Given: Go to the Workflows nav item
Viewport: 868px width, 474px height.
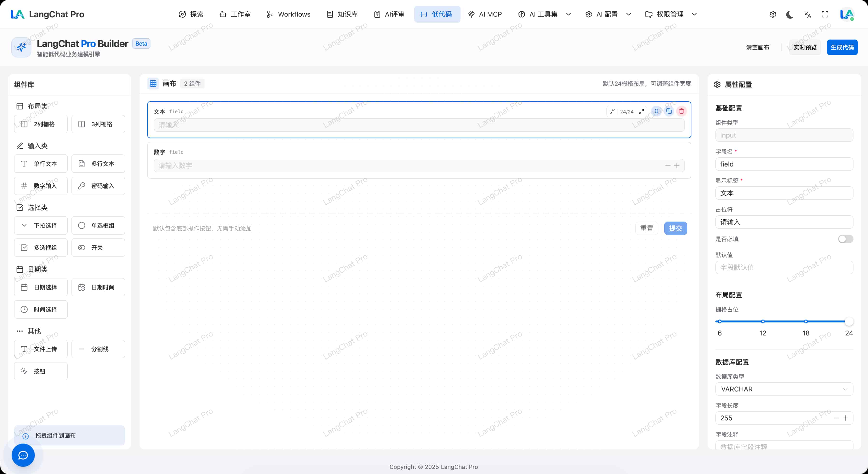Looking at the screenshot, I should (x=288, y=14).
